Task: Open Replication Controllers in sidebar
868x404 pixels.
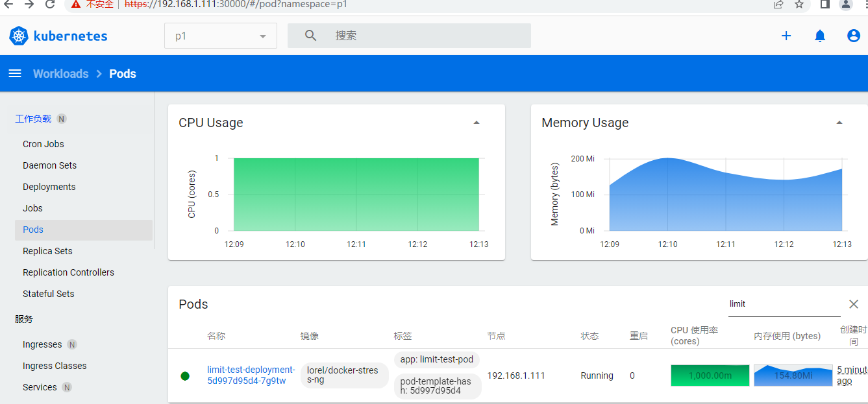Action: pyautogui.click(x=68, y=272)
